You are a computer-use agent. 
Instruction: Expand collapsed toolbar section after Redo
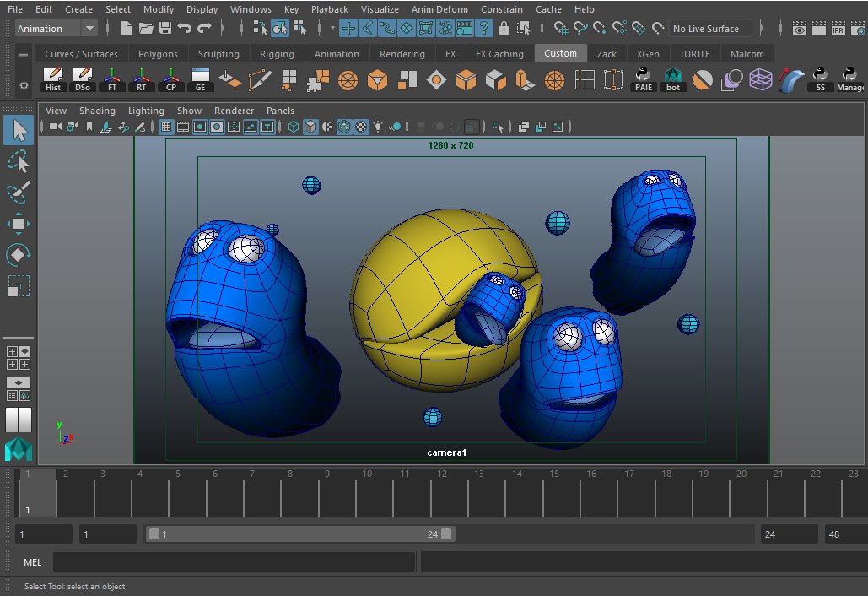click(222, 28)
